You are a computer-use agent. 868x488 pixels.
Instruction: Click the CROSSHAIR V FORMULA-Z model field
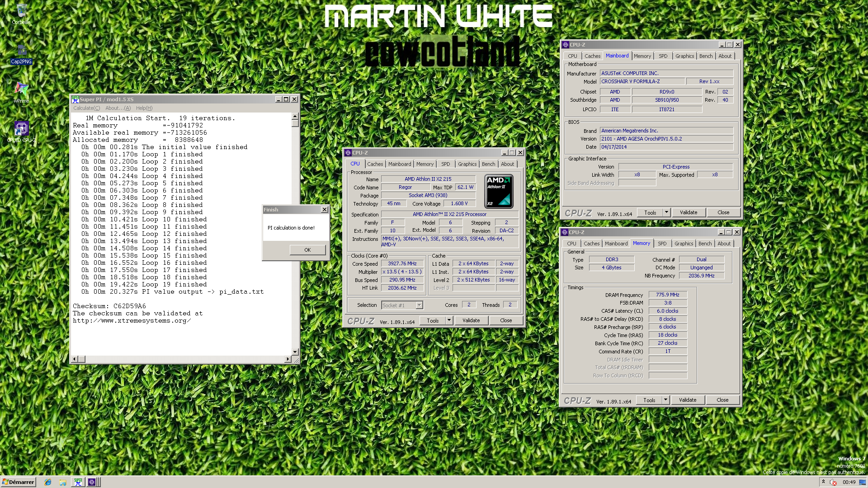[642, 82]
